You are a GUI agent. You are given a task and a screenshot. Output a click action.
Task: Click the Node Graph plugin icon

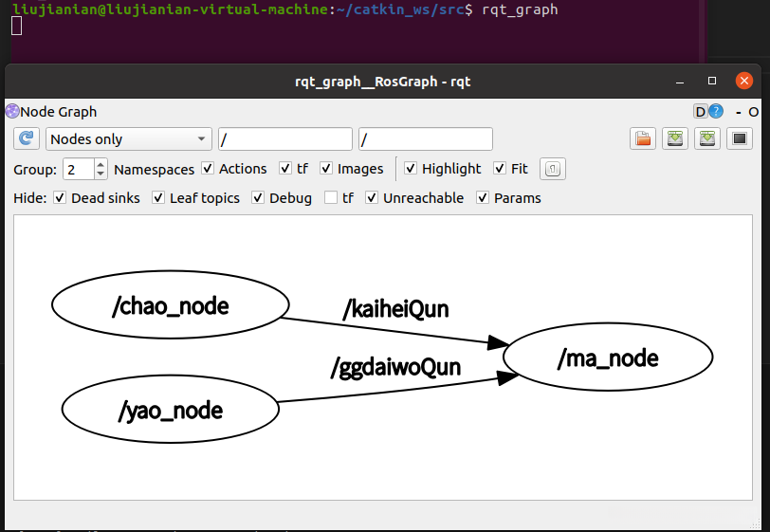pos(12,112)
